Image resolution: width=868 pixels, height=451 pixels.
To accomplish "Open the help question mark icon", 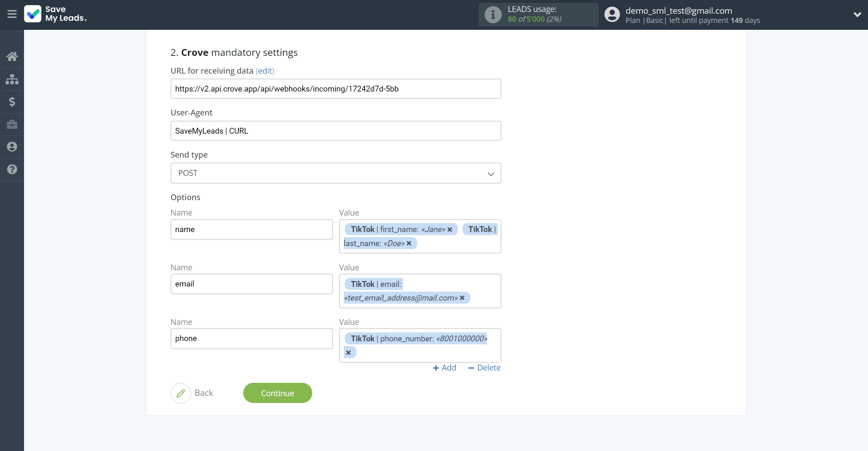I will 12,169.
